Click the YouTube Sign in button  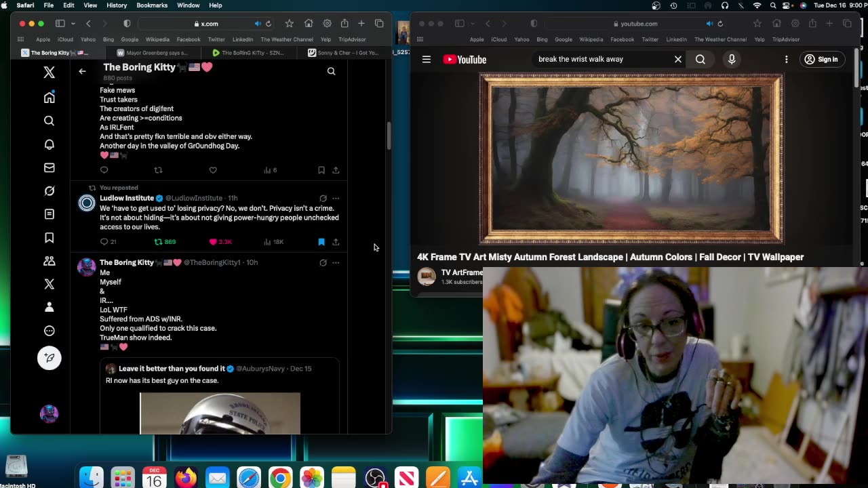click(x=821, y=60)
